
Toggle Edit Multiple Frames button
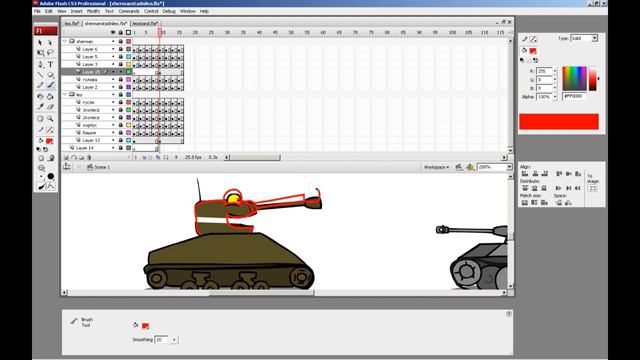pos(158,157)
